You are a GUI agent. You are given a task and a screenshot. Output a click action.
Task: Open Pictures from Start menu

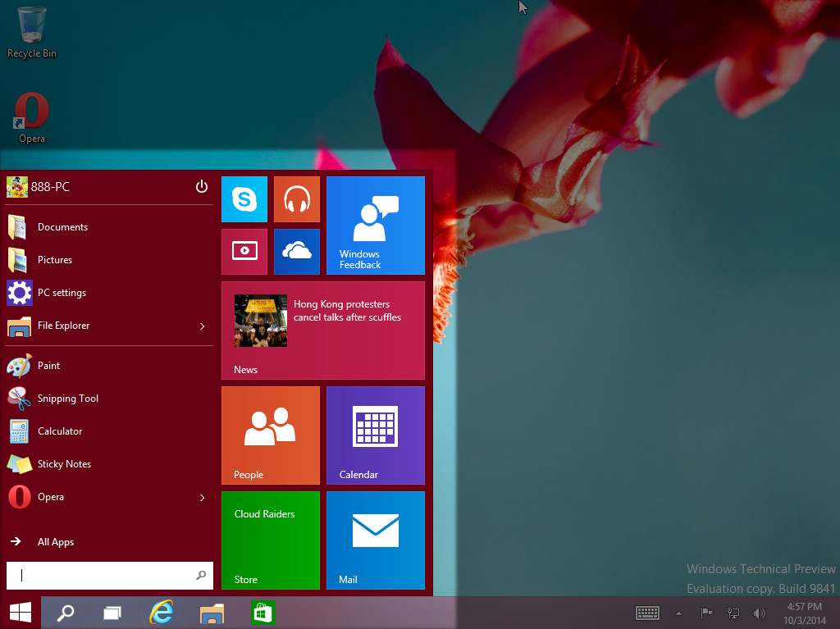click(109, 260)
